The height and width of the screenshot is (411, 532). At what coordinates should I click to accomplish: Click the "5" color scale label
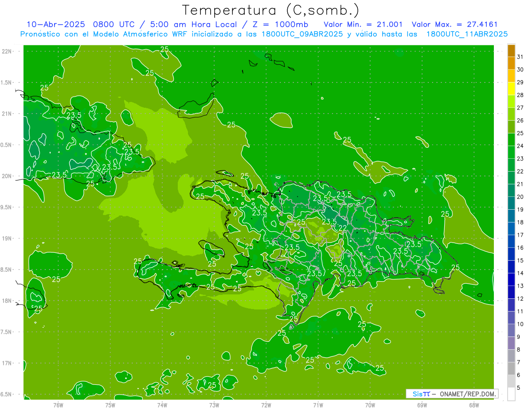(519, 388)
